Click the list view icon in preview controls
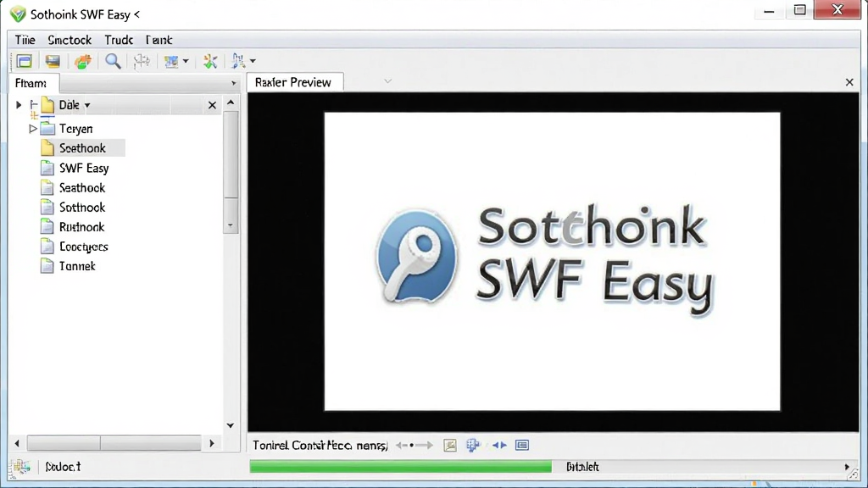Screen dimensions: 868x488 click(522, 446)
